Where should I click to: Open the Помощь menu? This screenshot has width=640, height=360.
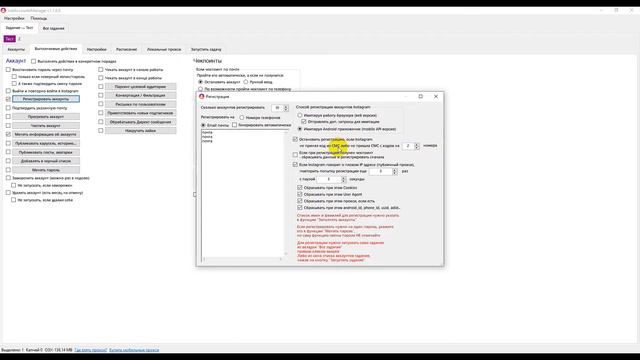point(39,18)
